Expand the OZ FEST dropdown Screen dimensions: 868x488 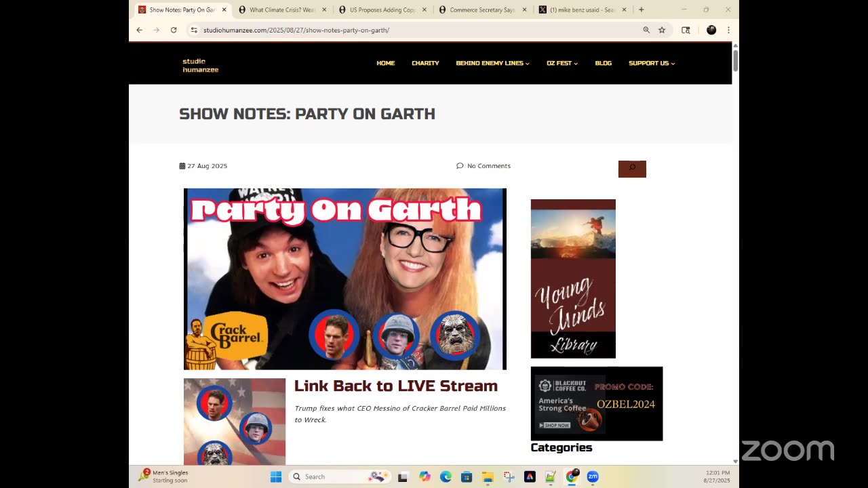click(x=562, y=63)
